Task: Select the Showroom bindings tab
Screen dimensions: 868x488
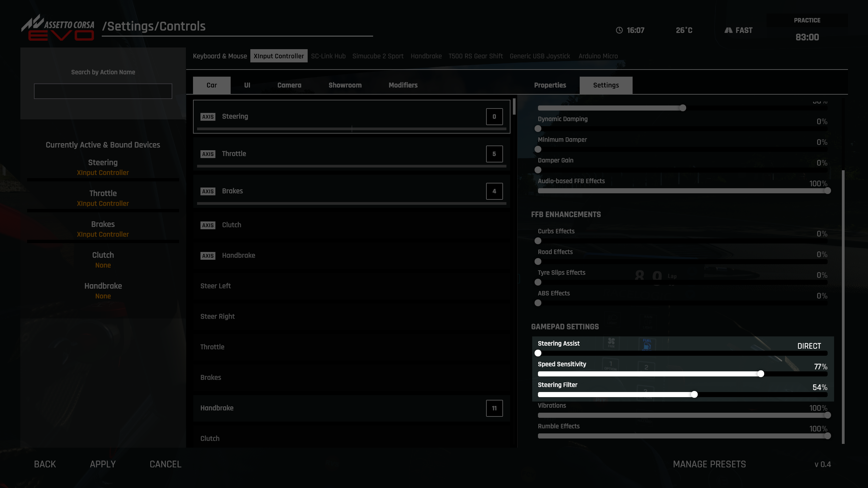Action: (345, 85)
